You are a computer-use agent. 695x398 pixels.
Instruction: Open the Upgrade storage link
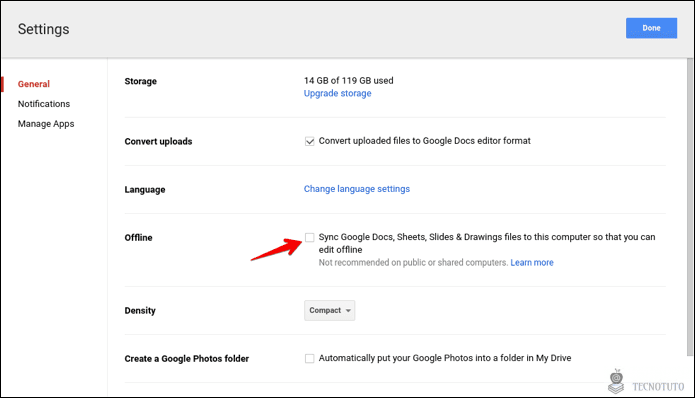pyautogui.click(x=337, y=93)
